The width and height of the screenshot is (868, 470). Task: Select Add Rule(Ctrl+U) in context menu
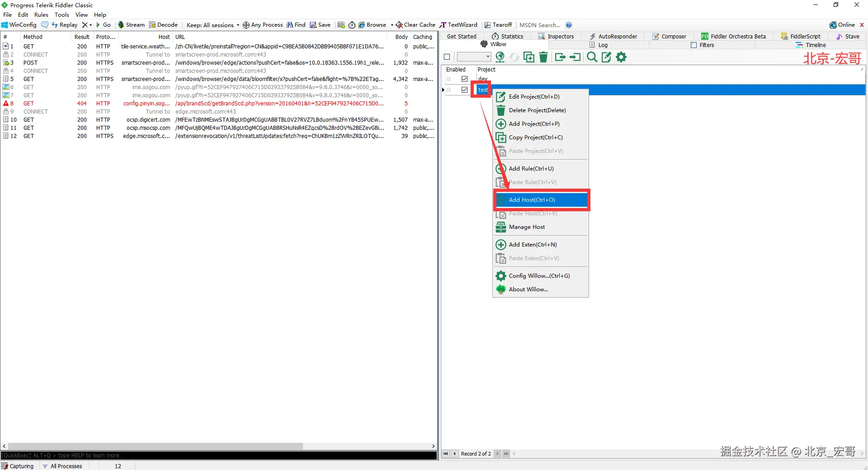[541, 169]
